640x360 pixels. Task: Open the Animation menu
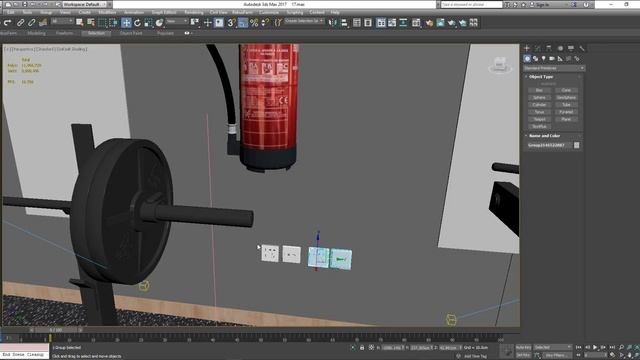click(134, 13)
